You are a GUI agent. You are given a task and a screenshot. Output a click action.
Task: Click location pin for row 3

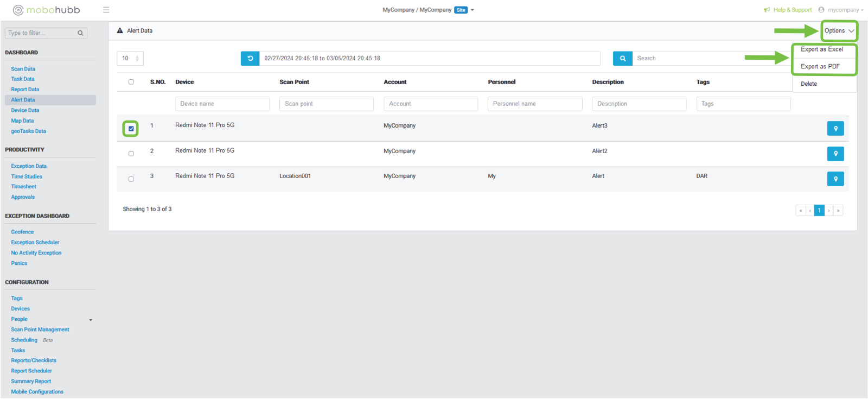[835, 179]
